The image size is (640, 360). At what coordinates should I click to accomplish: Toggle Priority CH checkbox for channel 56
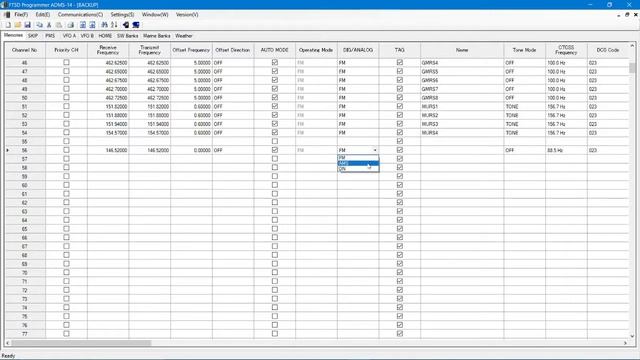(x=66, y=150)
